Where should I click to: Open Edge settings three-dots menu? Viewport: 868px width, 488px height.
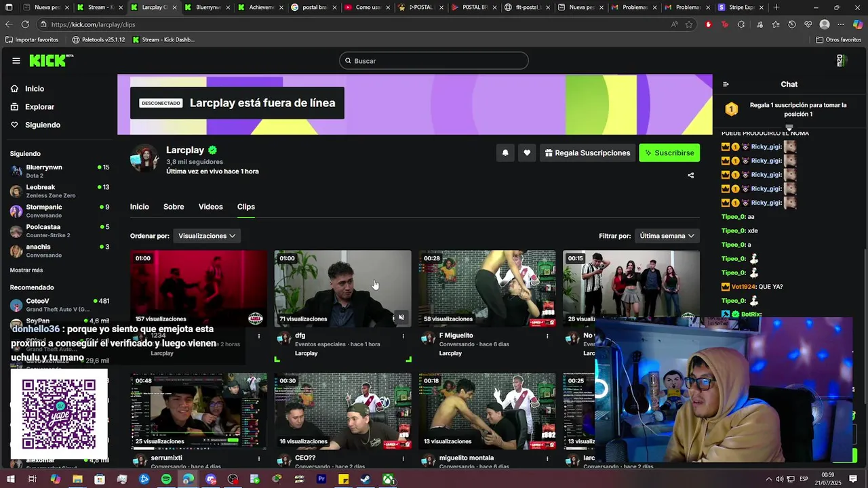click(x=841, y=24)
